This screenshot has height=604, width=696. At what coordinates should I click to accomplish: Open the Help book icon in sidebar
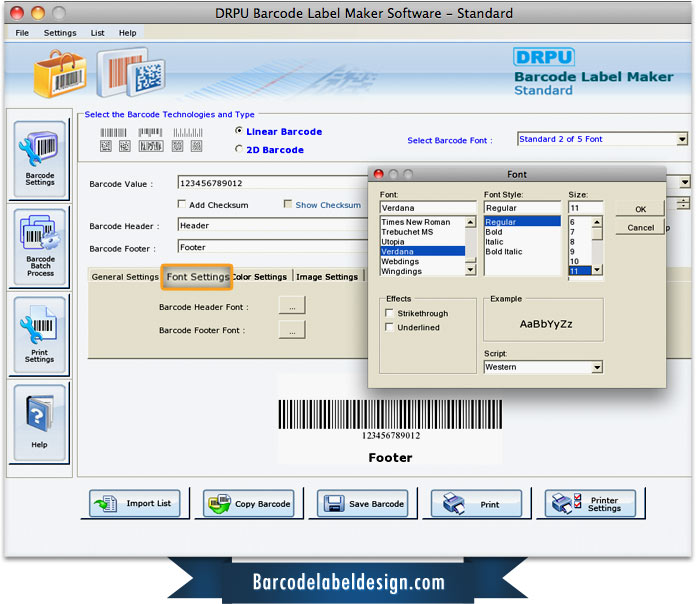tap(40, 422)
